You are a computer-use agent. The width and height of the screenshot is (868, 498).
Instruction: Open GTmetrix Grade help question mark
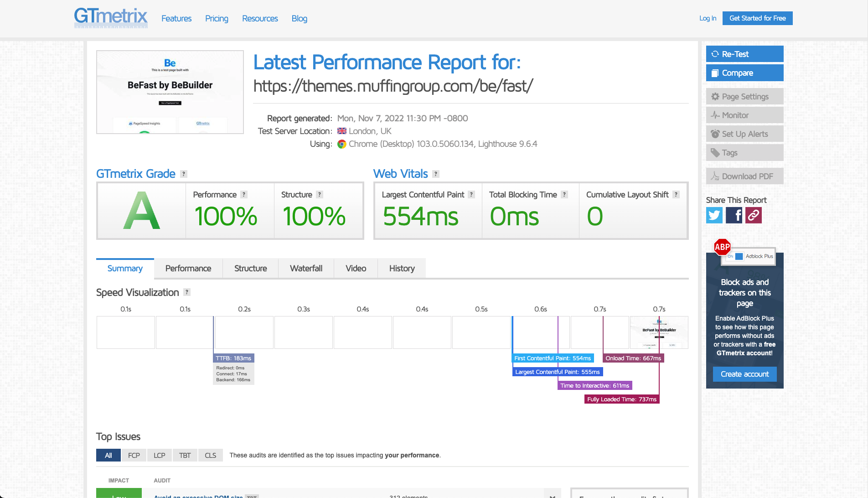tap(184, 174)
